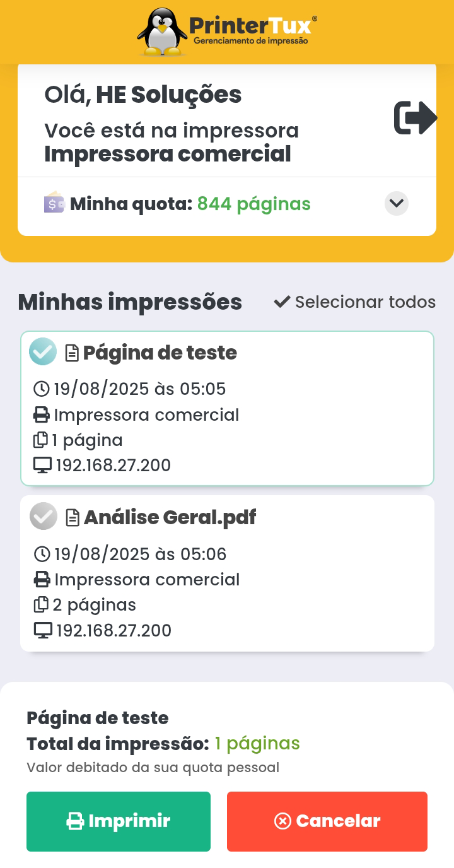Click the printer icon in Análise Geral.pdf card
Screen dimensions: 454x868
[42, 580]
